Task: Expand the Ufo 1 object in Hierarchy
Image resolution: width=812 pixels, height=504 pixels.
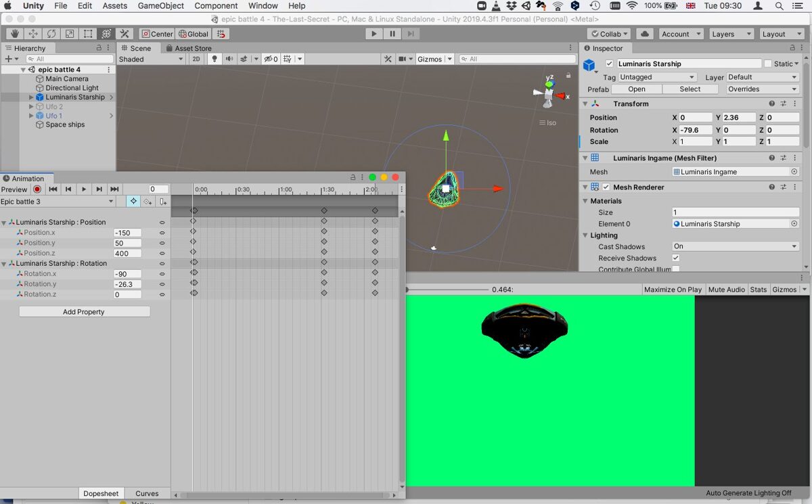Action: 31,116
